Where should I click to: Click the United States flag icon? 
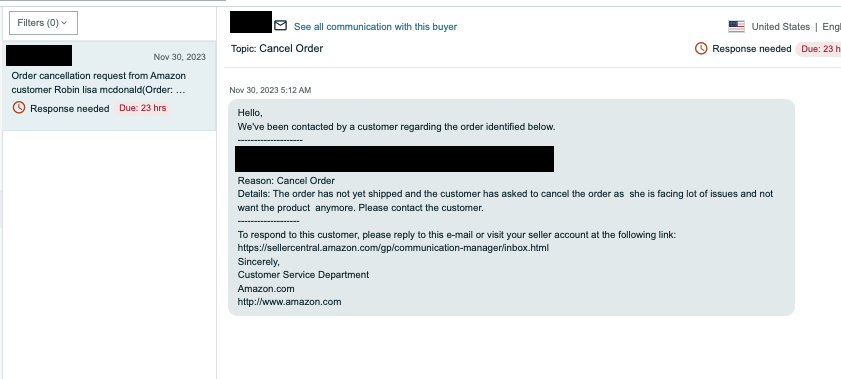[x=736, y=26]
